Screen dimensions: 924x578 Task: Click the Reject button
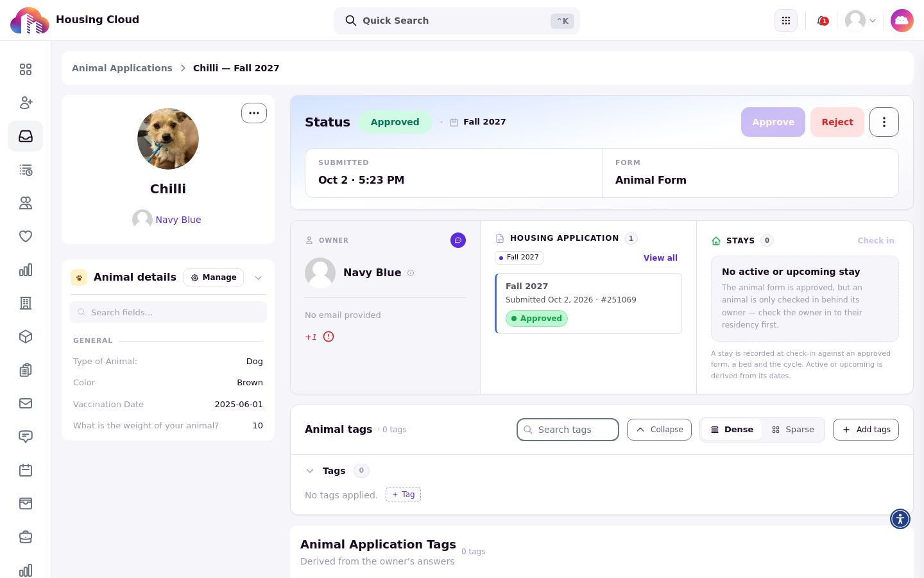click(x=837, y=122)
